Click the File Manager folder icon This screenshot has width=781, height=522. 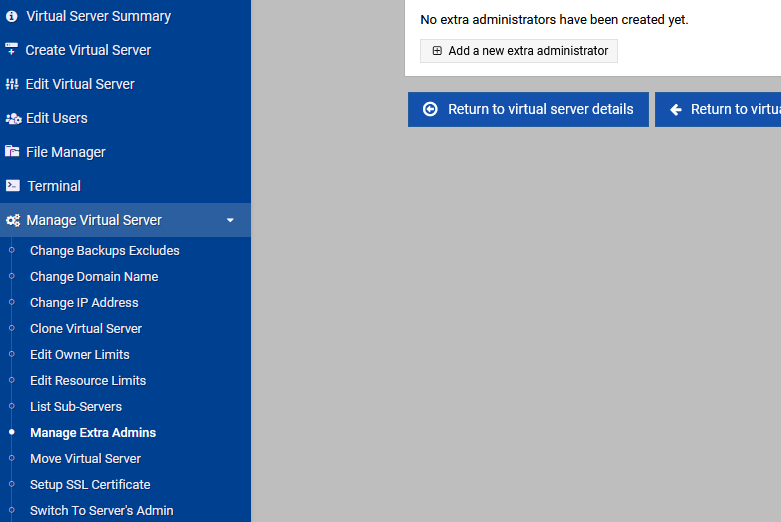pos(12,151)
